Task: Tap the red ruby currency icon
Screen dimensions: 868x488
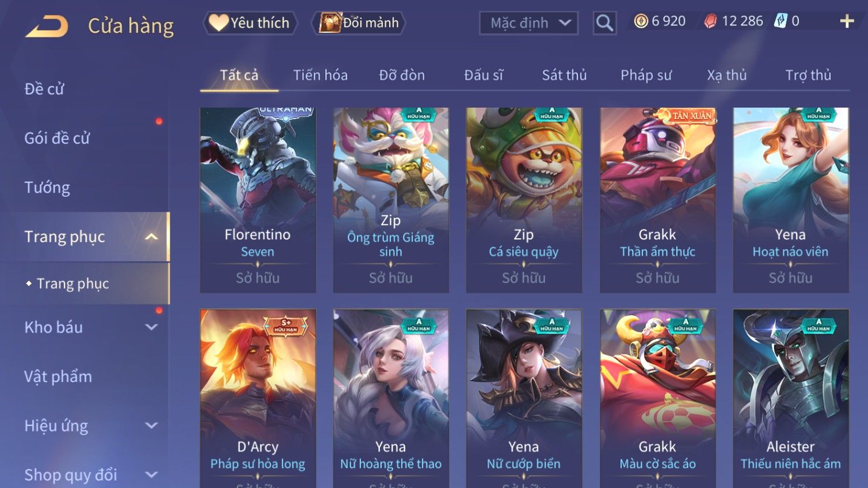Action: (711, 21)
